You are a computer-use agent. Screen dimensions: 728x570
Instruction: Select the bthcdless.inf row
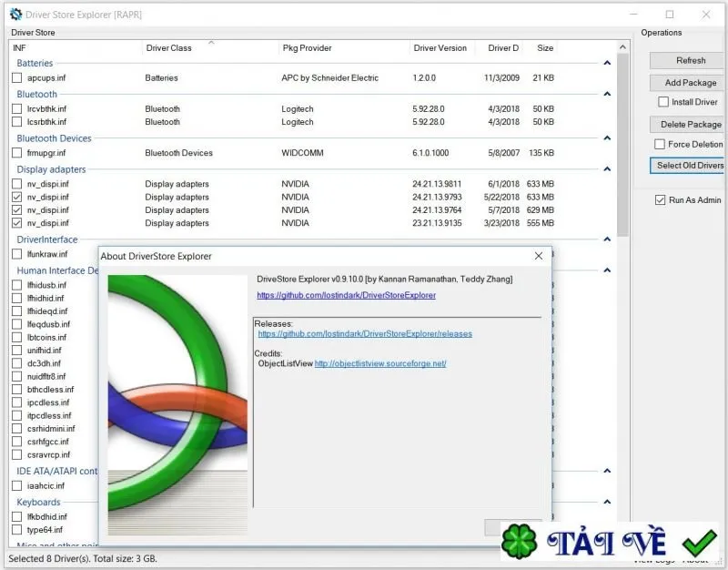tap(50, 390)
